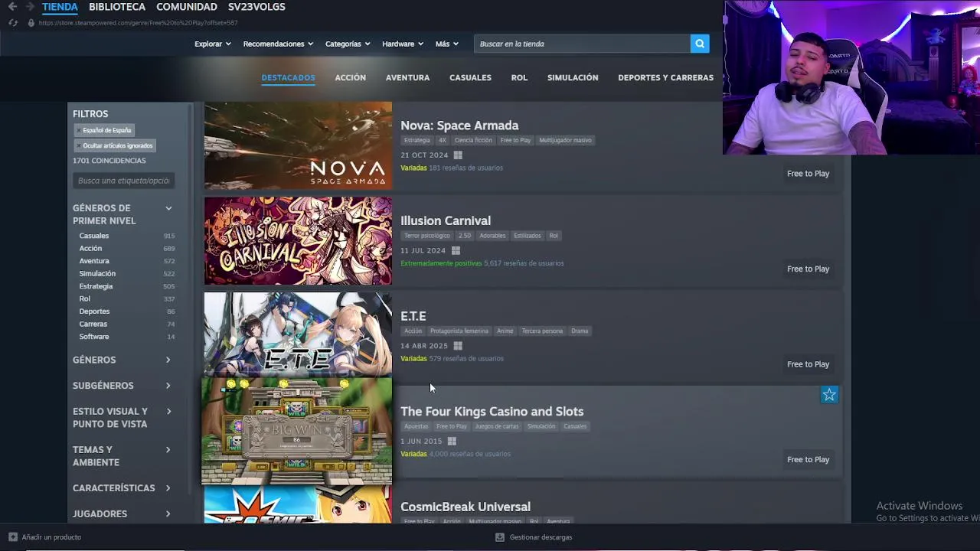Select the Casuales genre tab

(x=470, y=77)
